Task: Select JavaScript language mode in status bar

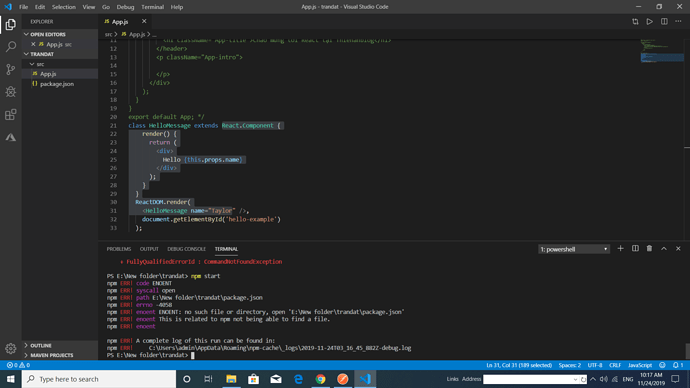Action: pos(640,365)
